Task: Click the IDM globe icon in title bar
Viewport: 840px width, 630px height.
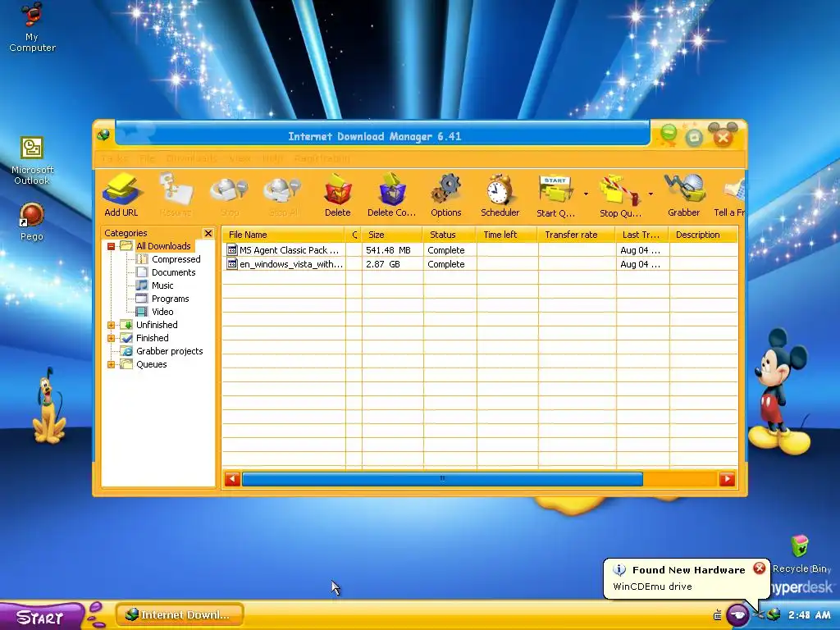Action: pyautogui.click(x=103, y=135)
